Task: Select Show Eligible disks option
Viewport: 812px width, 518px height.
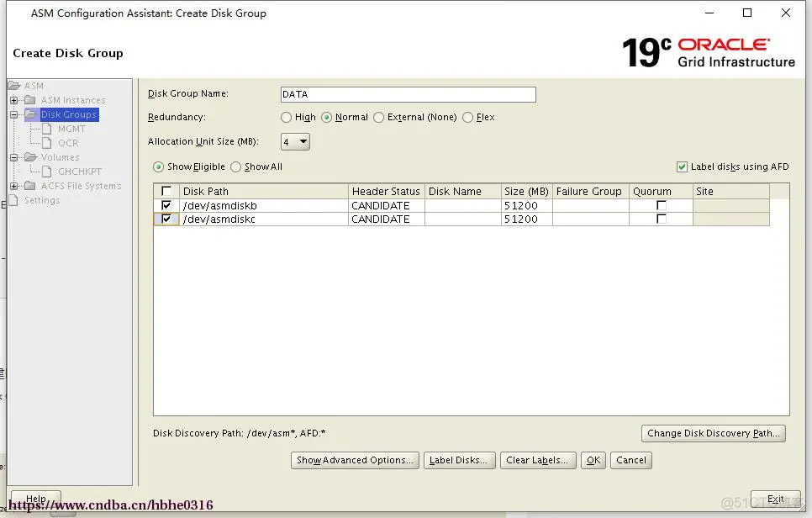Action: (x=159, y=166)
